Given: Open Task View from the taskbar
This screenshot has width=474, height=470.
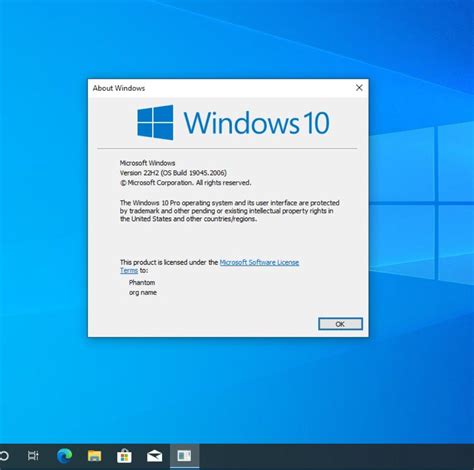Looking at the screenshot, I should click(x=33, y=455).
